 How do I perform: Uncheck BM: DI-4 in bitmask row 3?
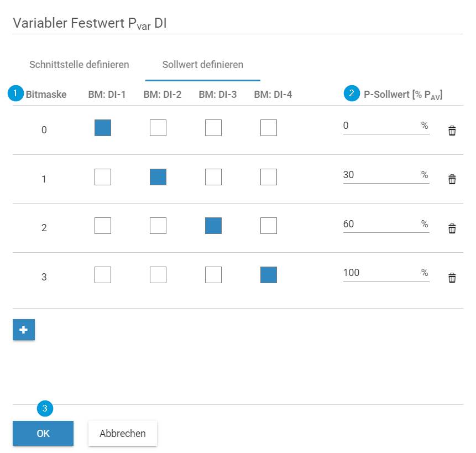268,275
